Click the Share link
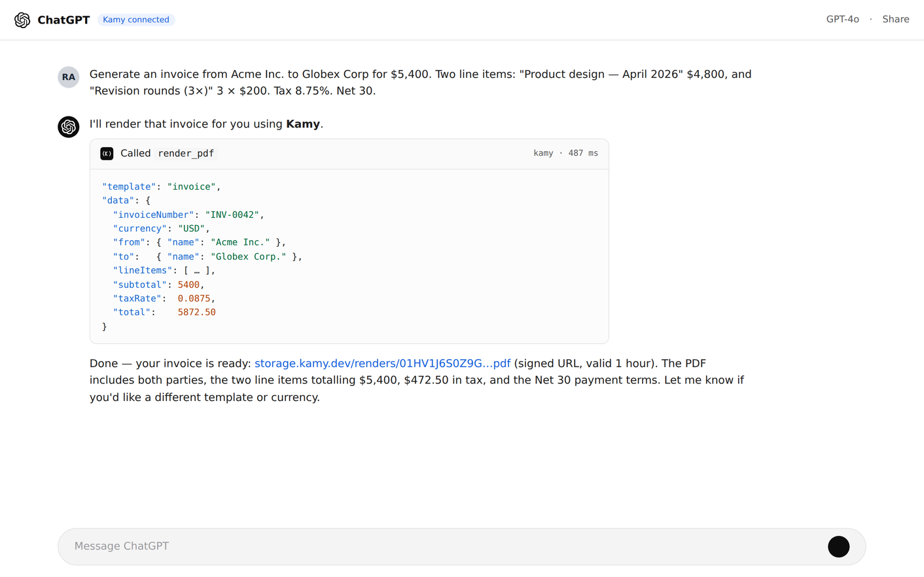Image resolution: width=924 pixels, height=577 pixels. pos(895,20)
